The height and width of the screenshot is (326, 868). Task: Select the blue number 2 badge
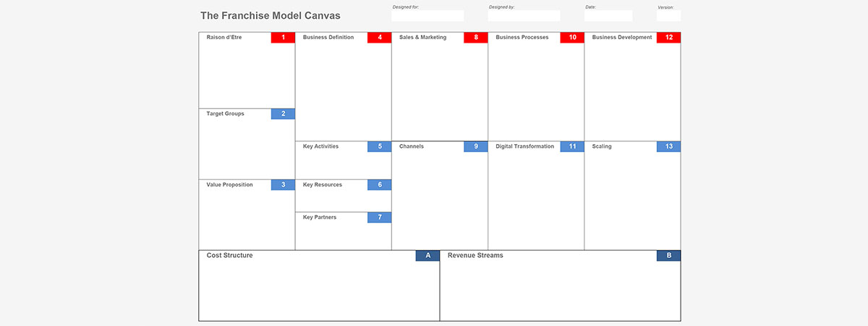283,114
